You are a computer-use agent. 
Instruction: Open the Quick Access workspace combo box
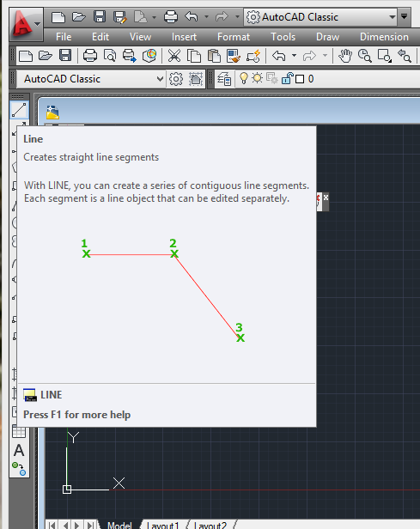coord(320,17)
